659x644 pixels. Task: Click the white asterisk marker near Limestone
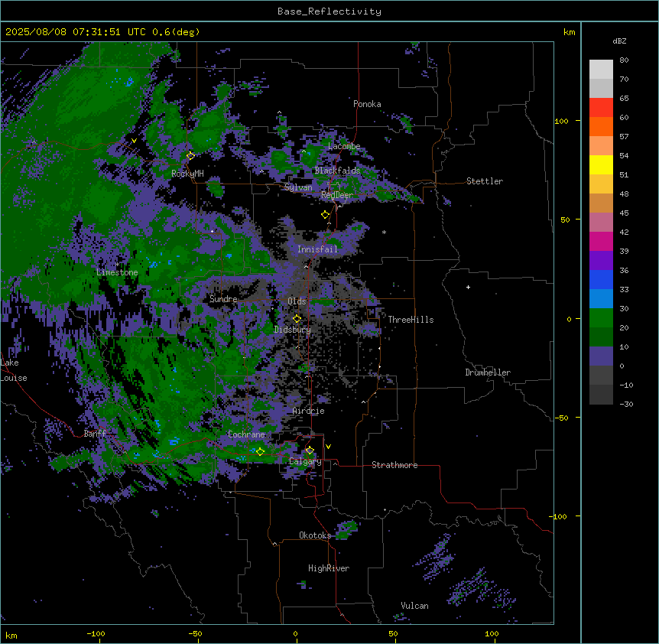(117, 264)
